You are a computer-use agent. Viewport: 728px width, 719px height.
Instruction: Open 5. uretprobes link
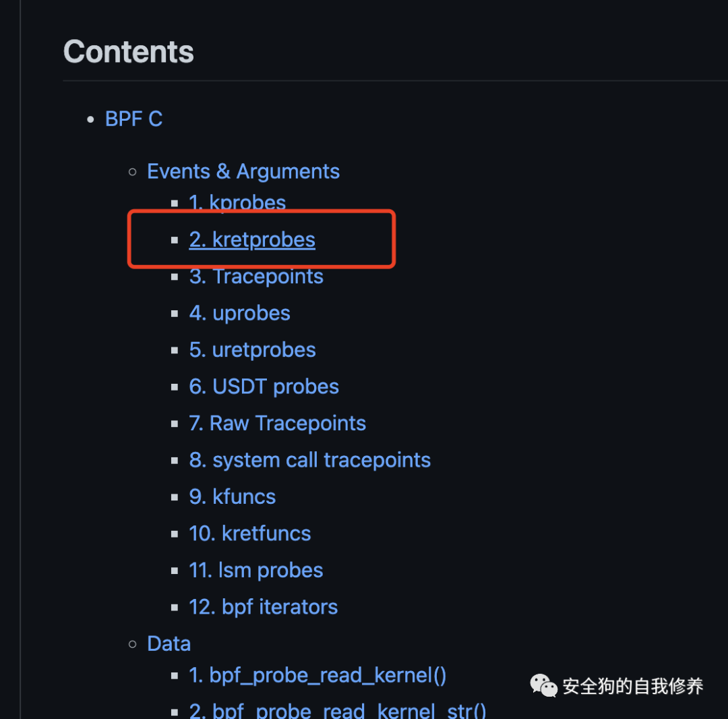(x=252, y=350)
